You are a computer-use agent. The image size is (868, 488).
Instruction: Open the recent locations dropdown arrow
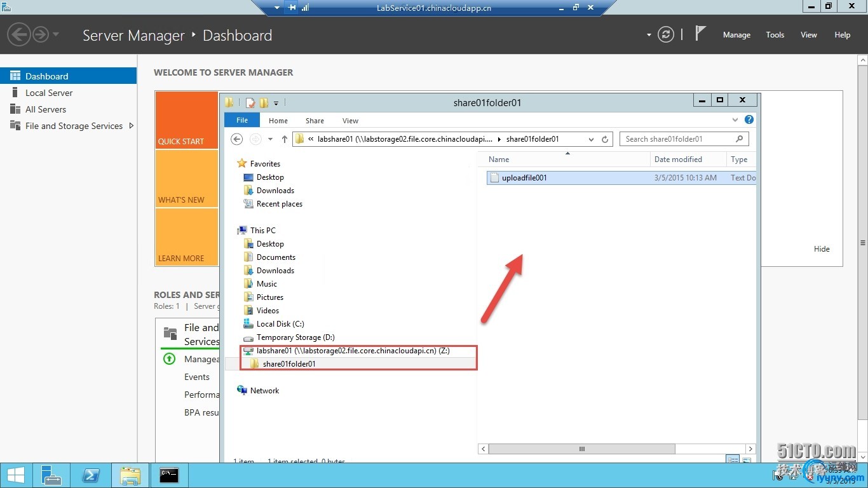tap(270, 139)
